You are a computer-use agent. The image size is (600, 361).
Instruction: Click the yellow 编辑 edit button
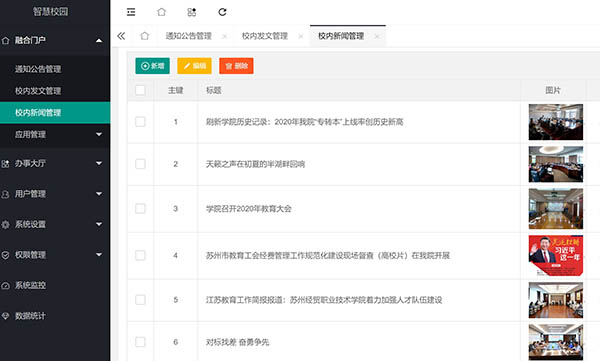point(194,66)
